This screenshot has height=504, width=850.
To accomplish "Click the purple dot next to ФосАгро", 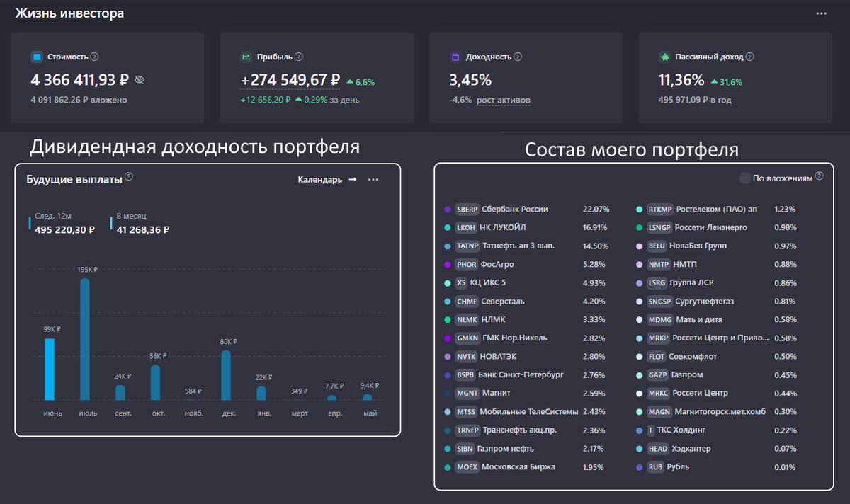I will [447, 265].
